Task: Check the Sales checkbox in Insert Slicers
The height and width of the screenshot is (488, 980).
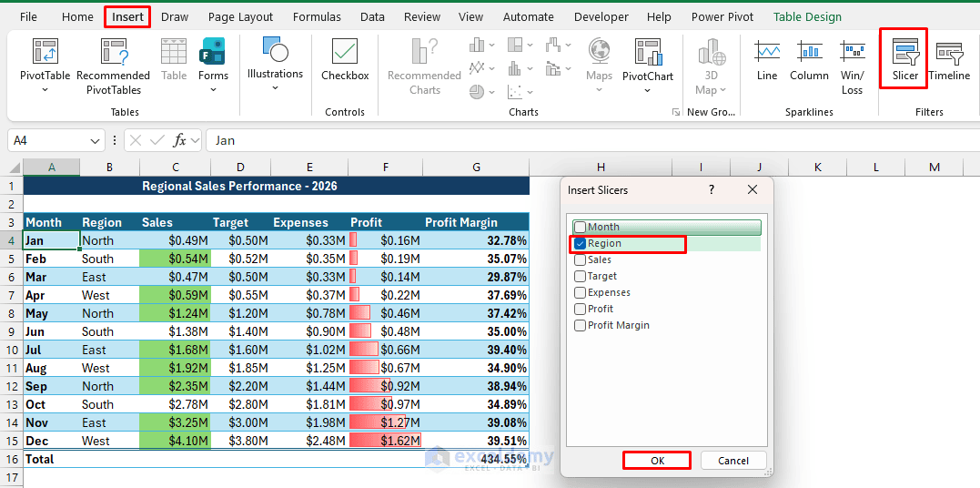Action: 580,259
